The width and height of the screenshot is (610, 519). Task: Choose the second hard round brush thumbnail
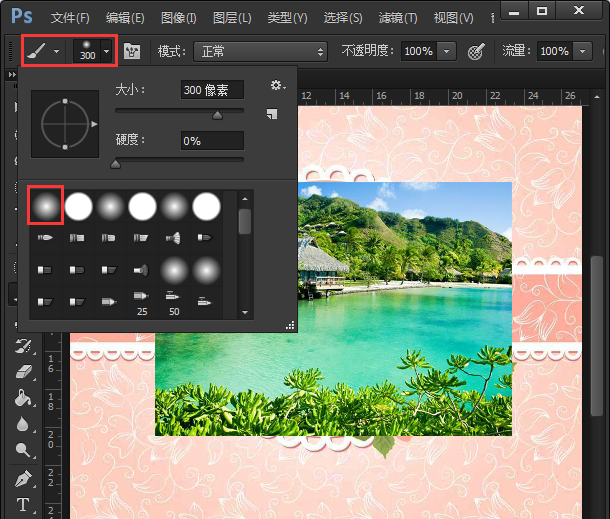click(x=79, y=207)
